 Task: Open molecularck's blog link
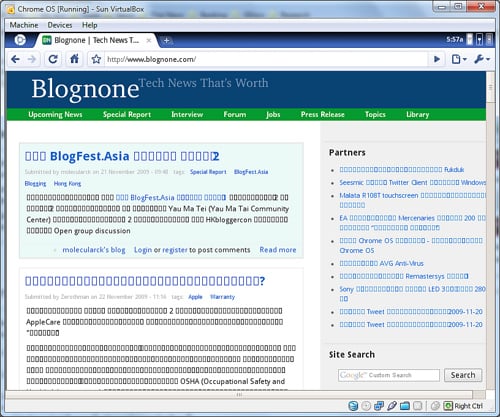point(94,250)
